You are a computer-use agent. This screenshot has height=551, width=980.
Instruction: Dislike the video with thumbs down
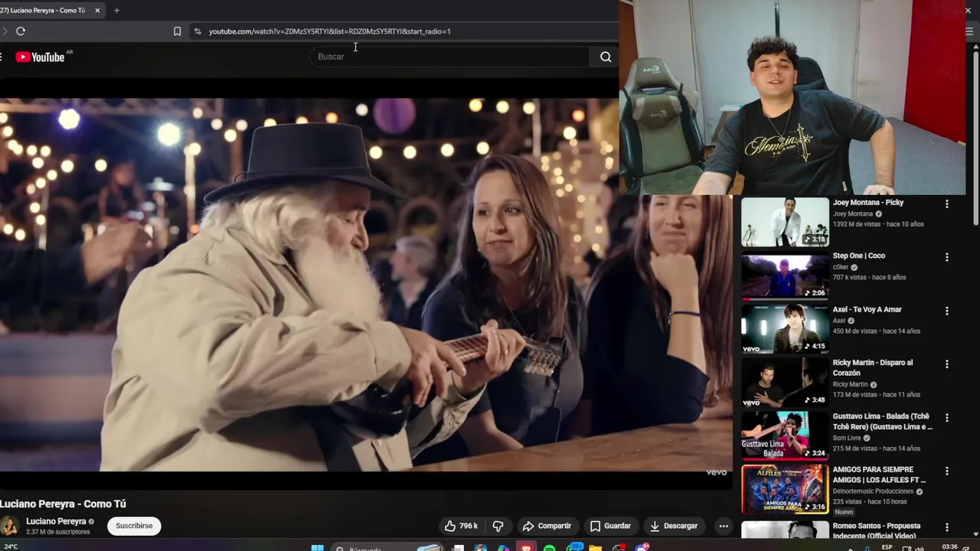coord(498,526)
